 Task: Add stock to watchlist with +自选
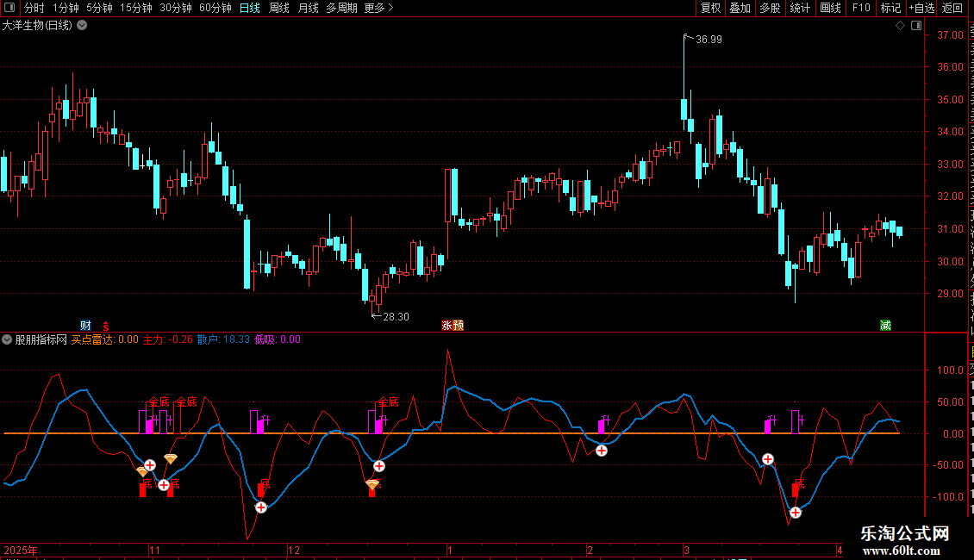point(921,8)
